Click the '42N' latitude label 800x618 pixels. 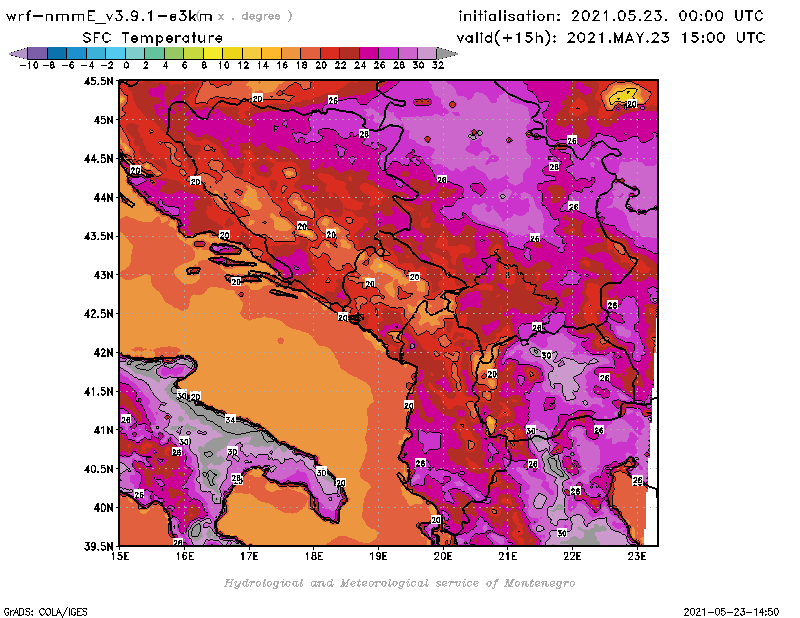click(x=103, y=353)
